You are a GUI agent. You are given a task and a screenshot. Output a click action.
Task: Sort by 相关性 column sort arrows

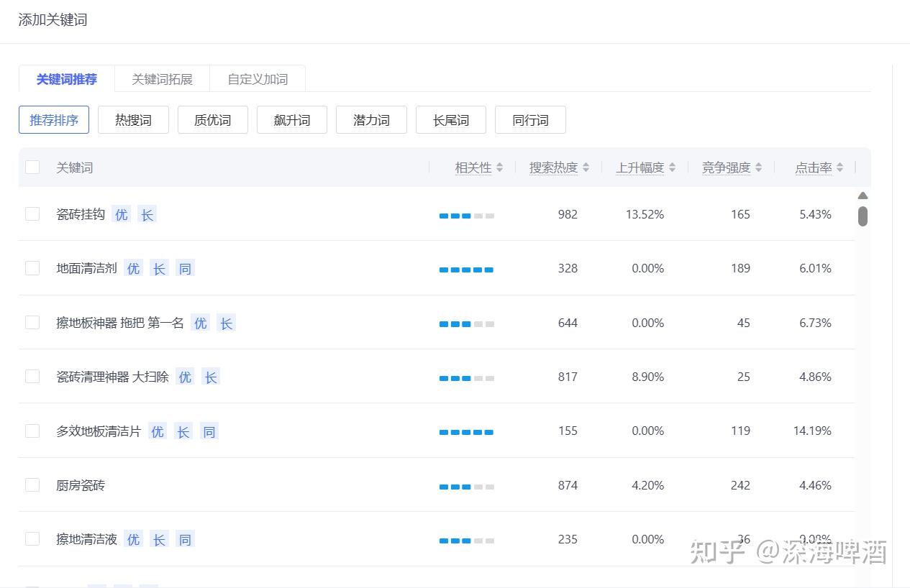click(500, 167)
